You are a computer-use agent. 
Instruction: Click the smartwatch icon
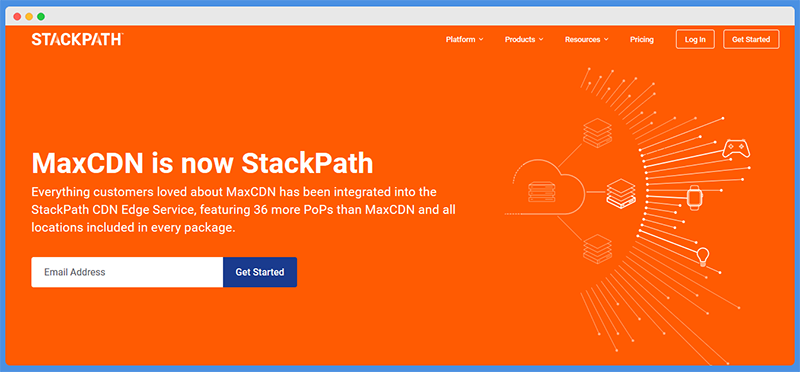coord(694,197)
